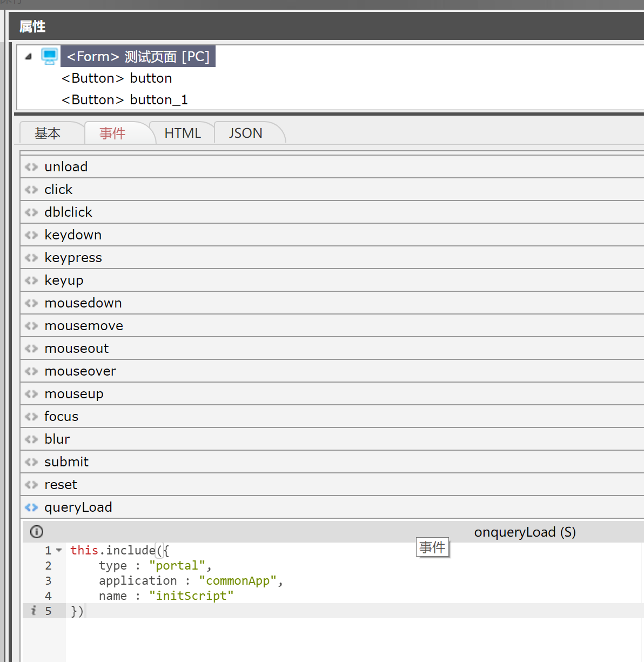Click the code icon beside submit event
The image size is (644, 662).
pyautogui.click(x=31, y=462)
